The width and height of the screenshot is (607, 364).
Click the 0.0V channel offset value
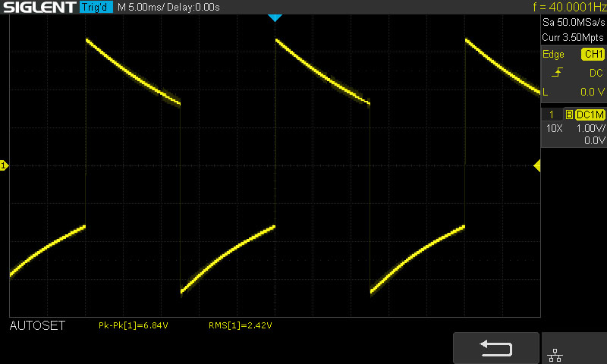click(595, 140)
